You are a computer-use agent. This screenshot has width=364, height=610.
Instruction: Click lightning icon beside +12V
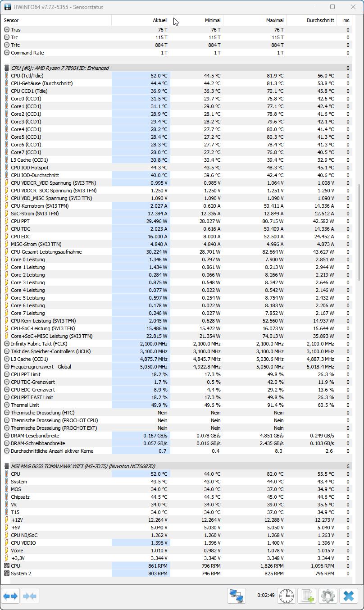pyautogui.click(x=7, y=520)
